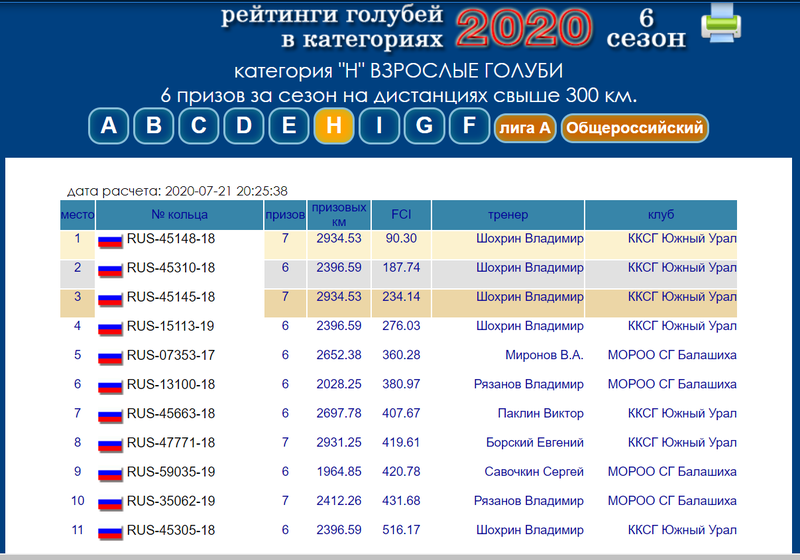The image size is (800, 560).
Task: Click trainer Савочкин Сергей
Action: [534, 472]
